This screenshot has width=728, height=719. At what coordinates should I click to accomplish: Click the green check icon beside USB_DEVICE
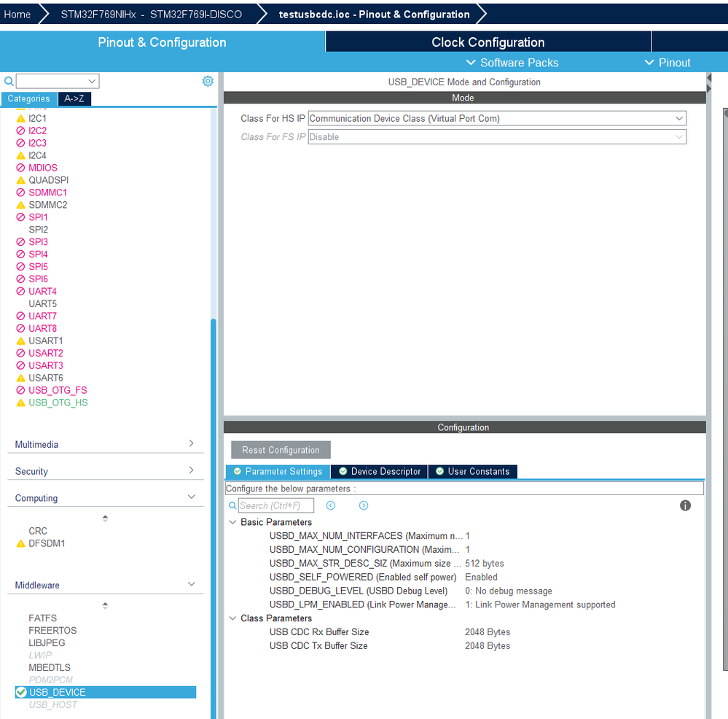(x=21, y=692)
